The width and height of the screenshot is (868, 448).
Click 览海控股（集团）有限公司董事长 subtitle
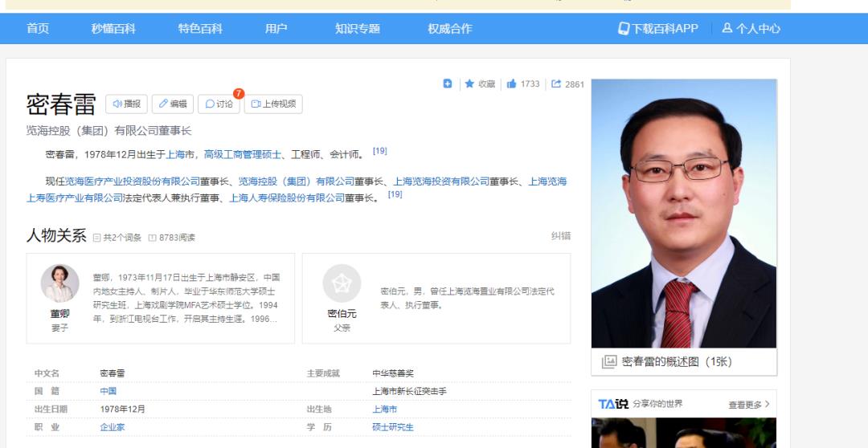(x=108, y=131)
